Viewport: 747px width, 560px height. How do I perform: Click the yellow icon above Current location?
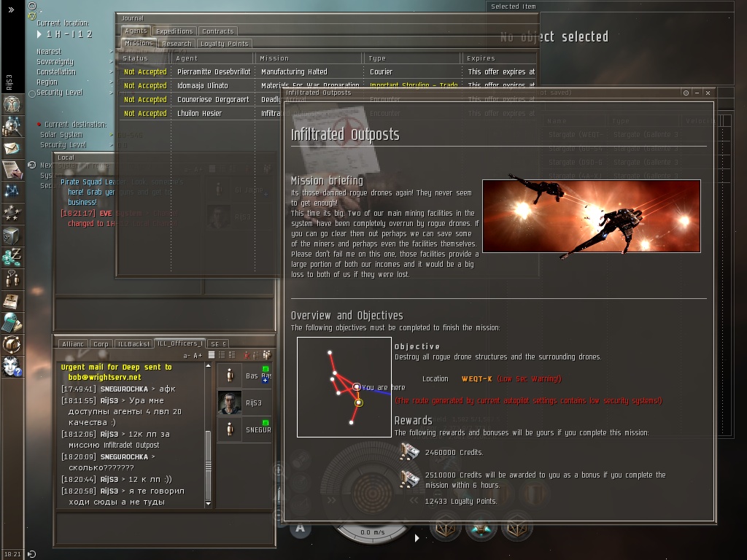coord(31,16)
